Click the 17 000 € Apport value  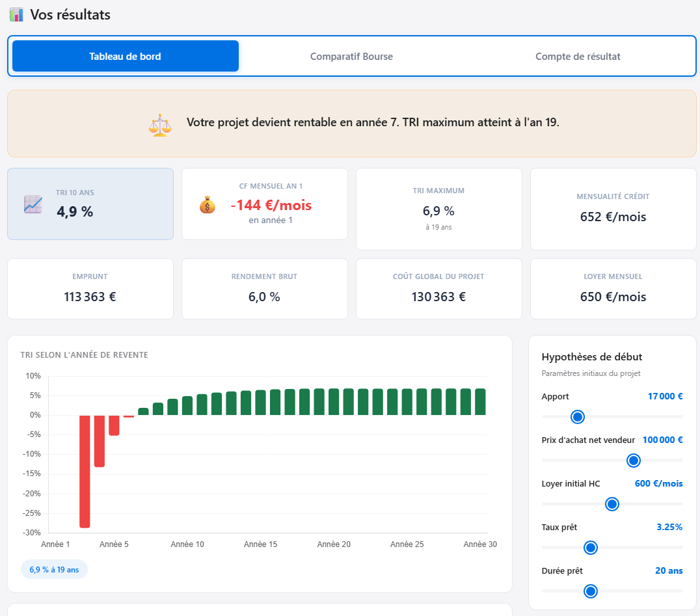point(665,396)
